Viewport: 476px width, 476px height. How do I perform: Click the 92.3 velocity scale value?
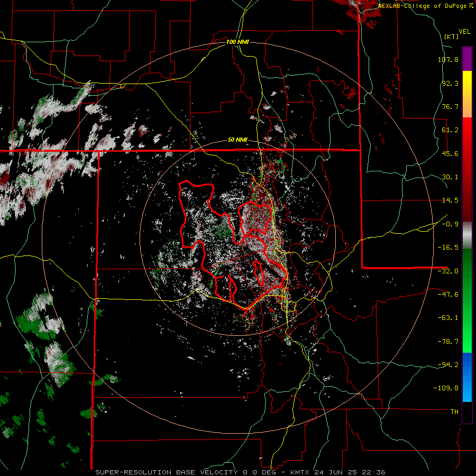450,83
